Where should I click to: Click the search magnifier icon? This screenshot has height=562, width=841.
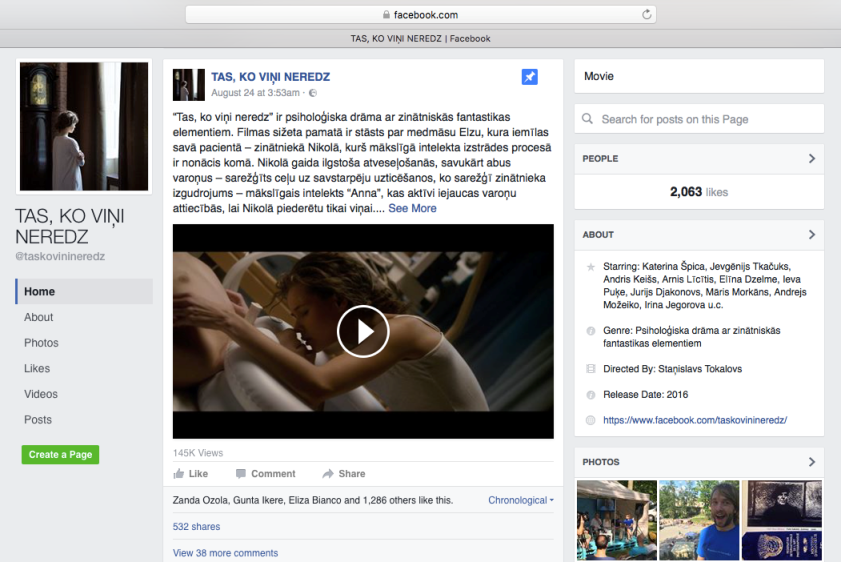point(587,119)
